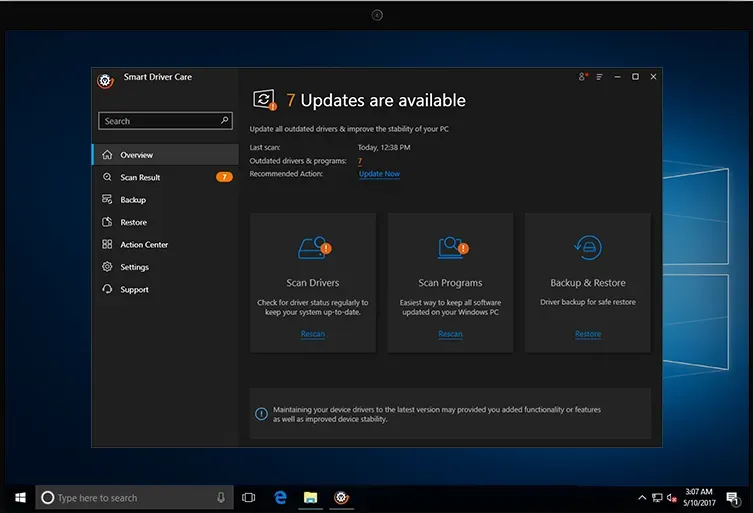Viewport: 753px width, 513px height.
Task: Open the notification center icon
Action: click(x=733, y=499)
